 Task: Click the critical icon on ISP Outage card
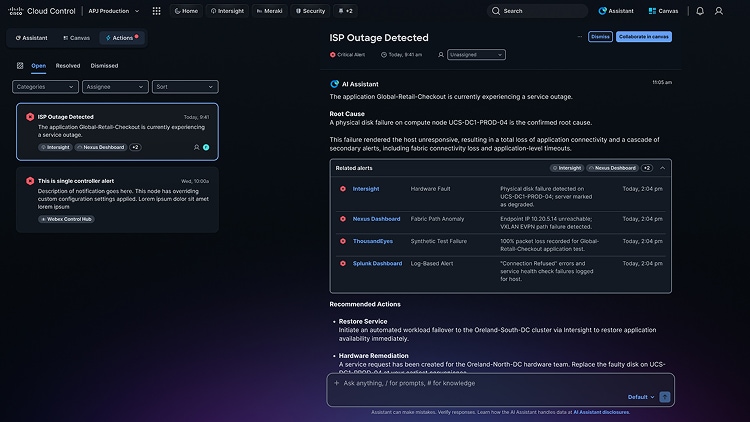(x=30, y=117)
